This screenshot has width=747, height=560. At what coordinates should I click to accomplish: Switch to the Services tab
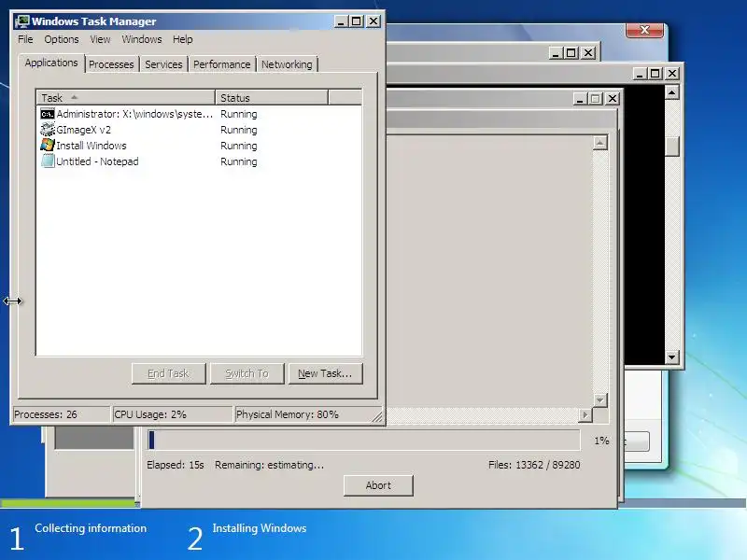[163, 64]
